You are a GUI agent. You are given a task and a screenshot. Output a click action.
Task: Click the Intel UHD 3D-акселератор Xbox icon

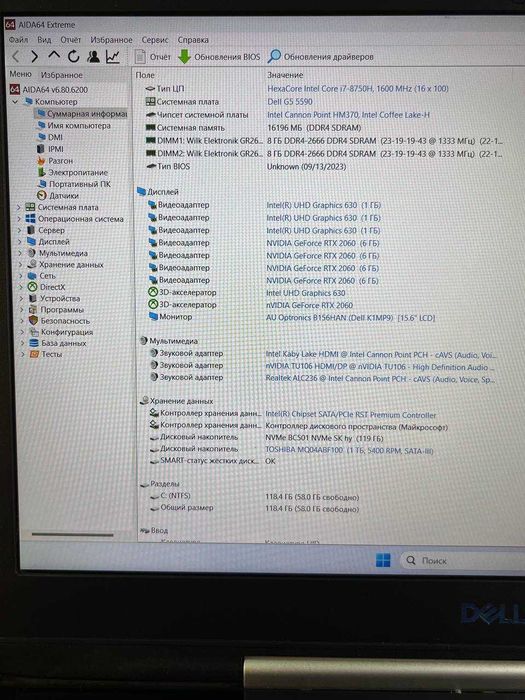[153, 292]
